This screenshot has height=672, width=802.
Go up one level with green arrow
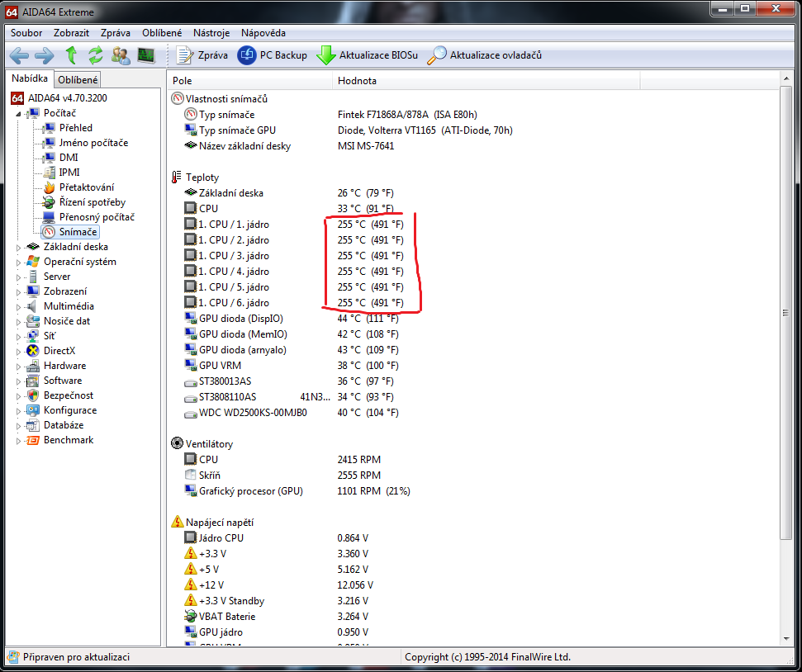(71, 55)
